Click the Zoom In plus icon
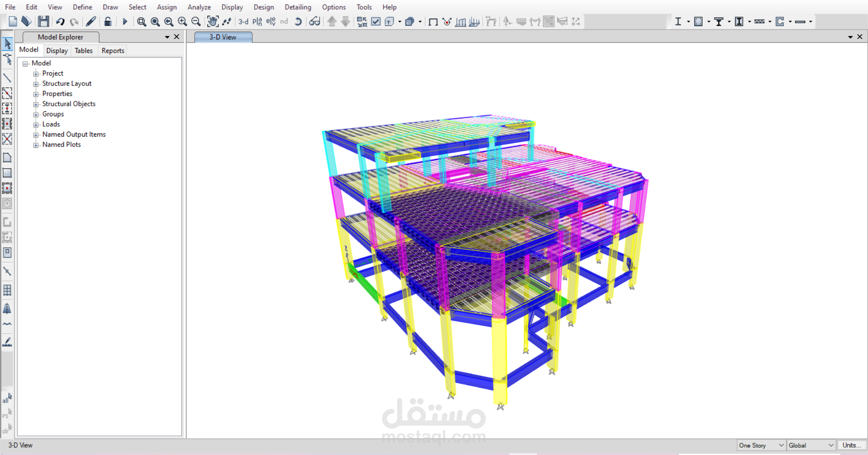This screenshot has width=868, height=455. (x=182, y=21)
